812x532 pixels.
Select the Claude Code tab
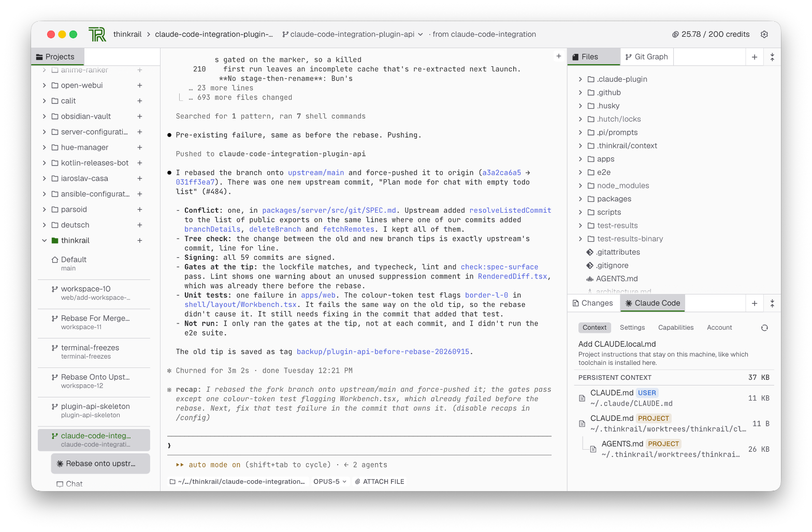point(653,303)
